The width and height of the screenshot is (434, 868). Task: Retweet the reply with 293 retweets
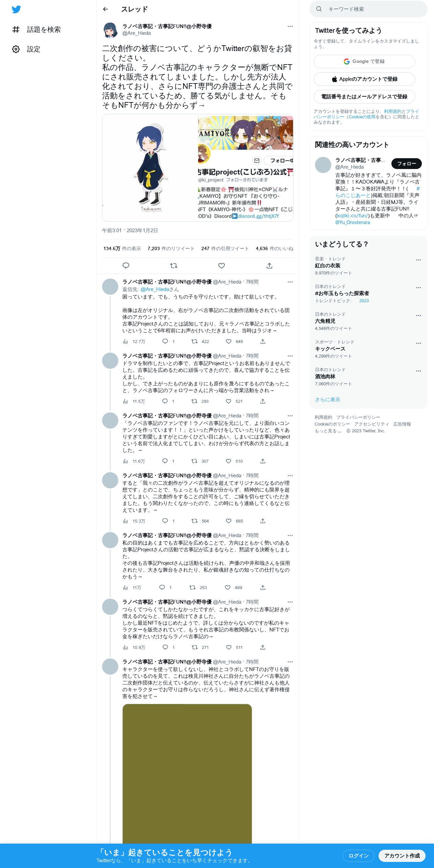tap(194, 401)
